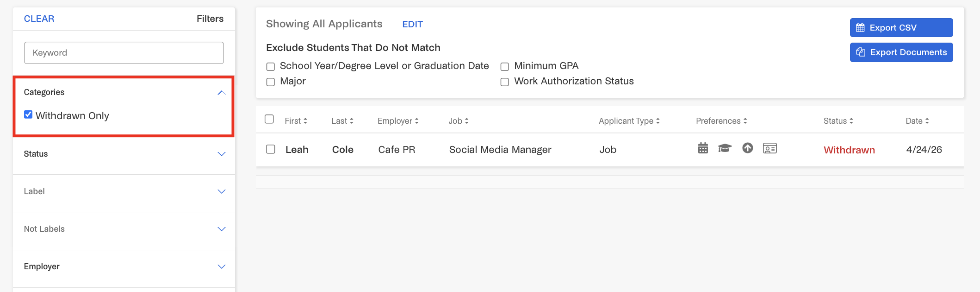
Task: Click the calendar icon in Leah Cole's preferences
Action: click(703, 148)
